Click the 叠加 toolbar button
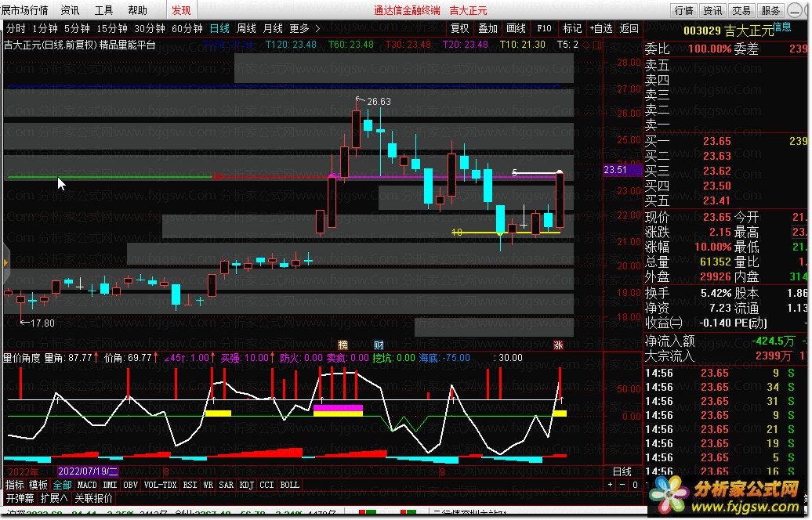 [x=488, y=28]
